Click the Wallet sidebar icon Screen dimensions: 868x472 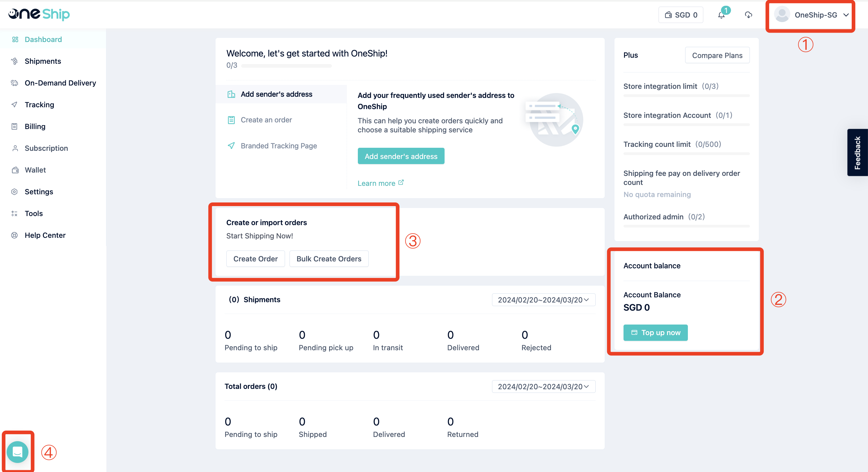pos(15,170)
